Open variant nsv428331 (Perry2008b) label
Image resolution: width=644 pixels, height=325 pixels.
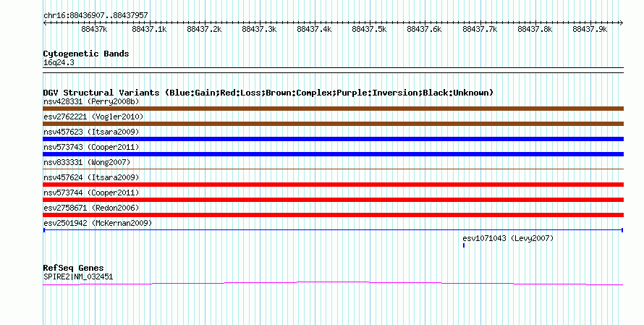tap(91, 101)
